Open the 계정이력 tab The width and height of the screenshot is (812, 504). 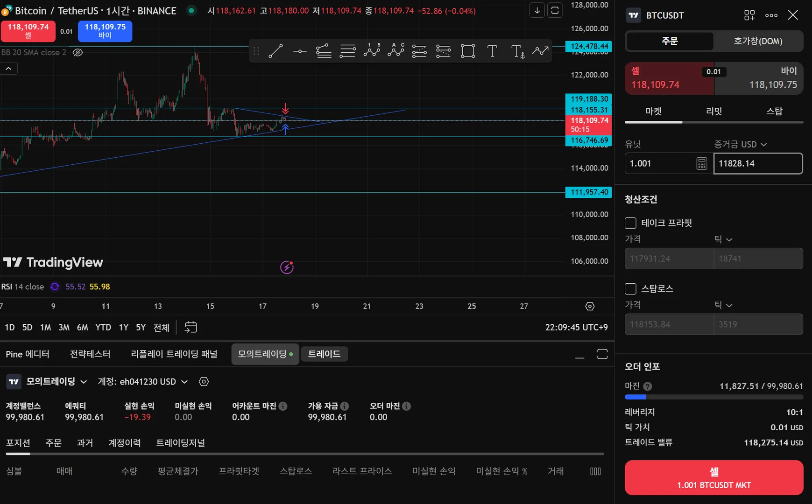click(x=124, y=443)
